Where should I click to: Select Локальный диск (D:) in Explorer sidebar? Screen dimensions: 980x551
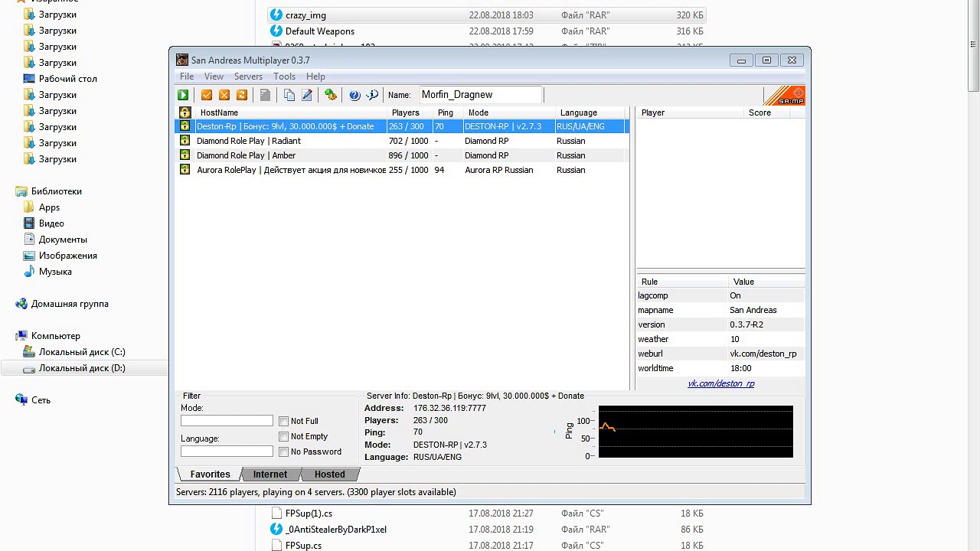click(82, 368)
